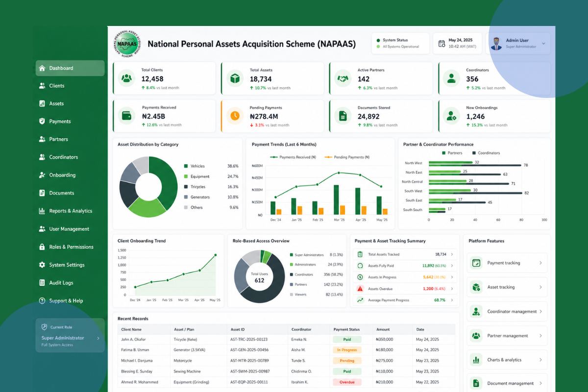The width and height of the screenshot is (588, 392).
Task: Click the New Onboardings user icon
Action: pyautogui.click(x=450, y=116)
